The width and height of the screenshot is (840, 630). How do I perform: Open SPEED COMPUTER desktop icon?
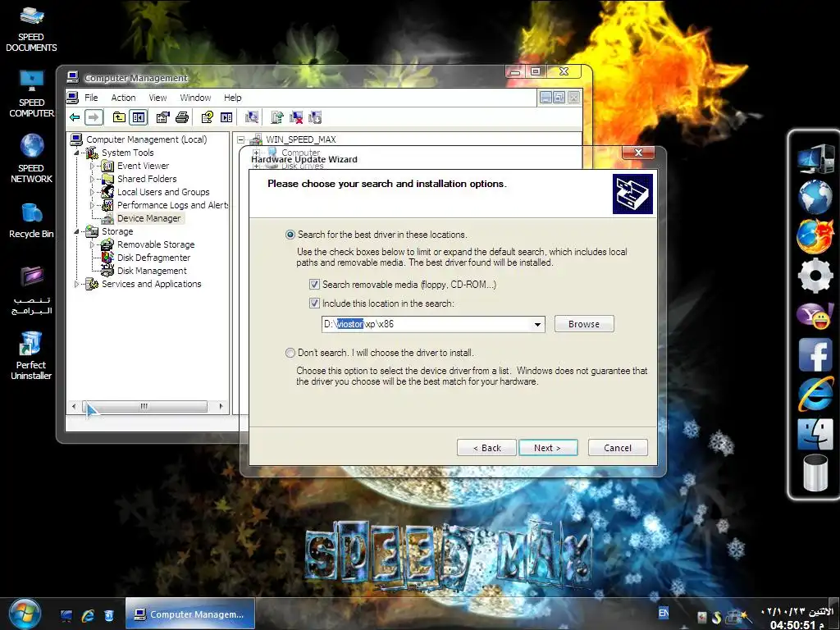31,94
